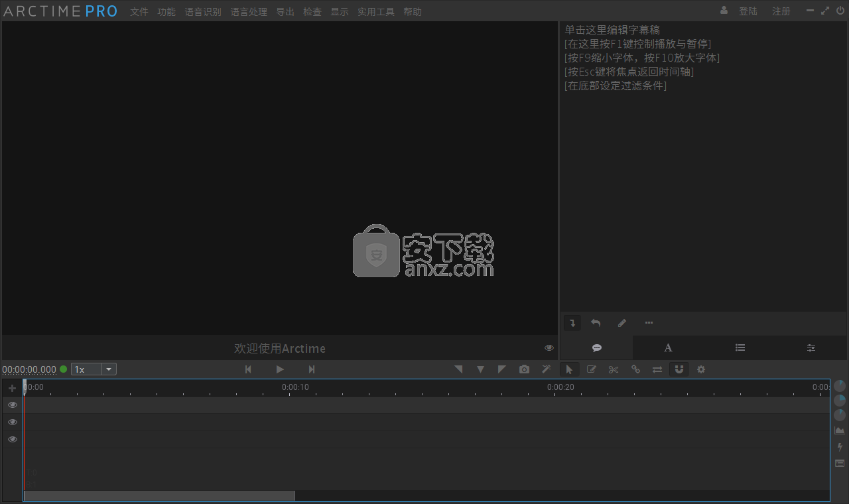The height and width of the screenshot is (504, 849).
Task: Click the 0:00:20 mark on timeline ruler
Action: [560, 387]
